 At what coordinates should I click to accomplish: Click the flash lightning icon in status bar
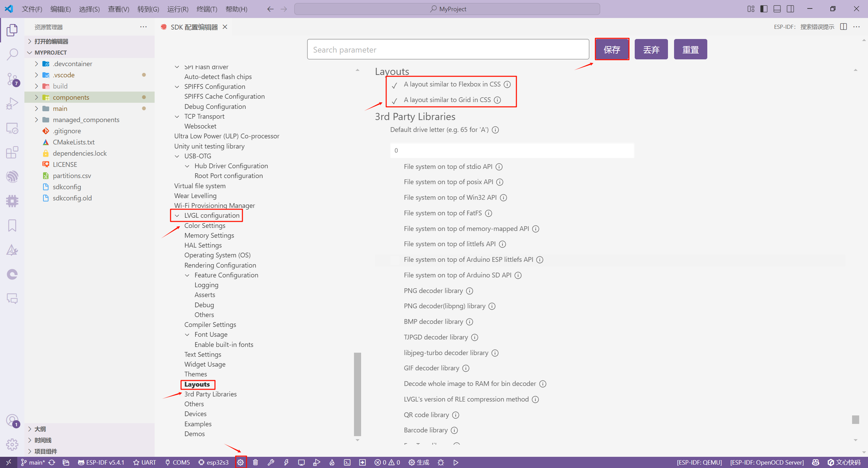click(286, 462)
